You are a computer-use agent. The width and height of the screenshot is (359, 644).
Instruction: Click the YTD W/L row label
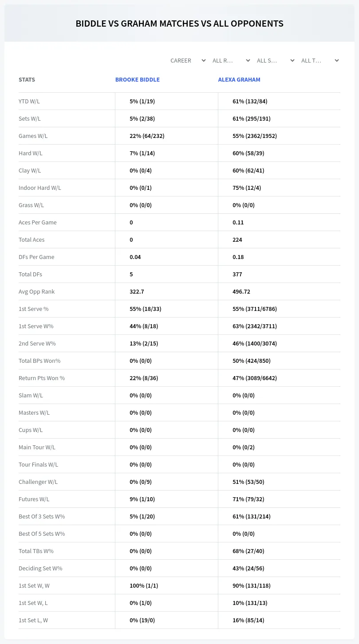click(29, 101)
